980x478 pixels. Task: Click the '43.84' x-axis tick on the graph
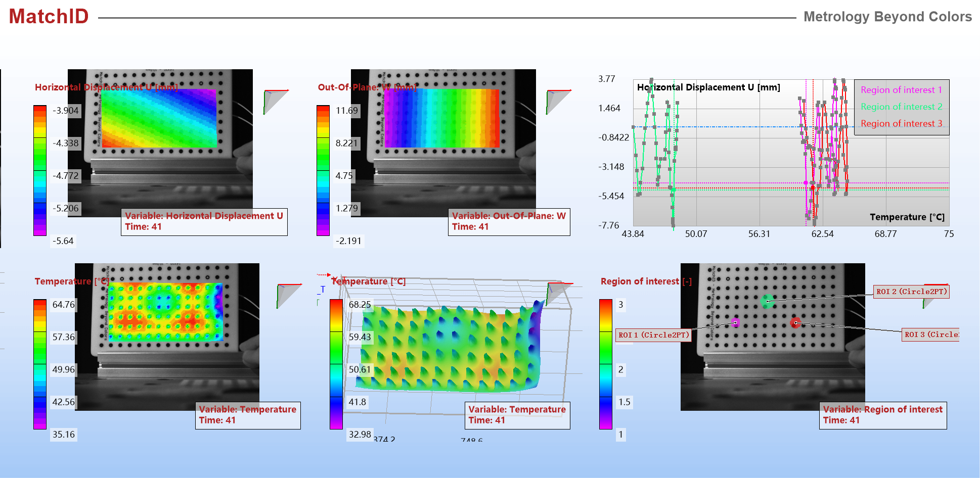pyautogui.click(x=633, y=234)
